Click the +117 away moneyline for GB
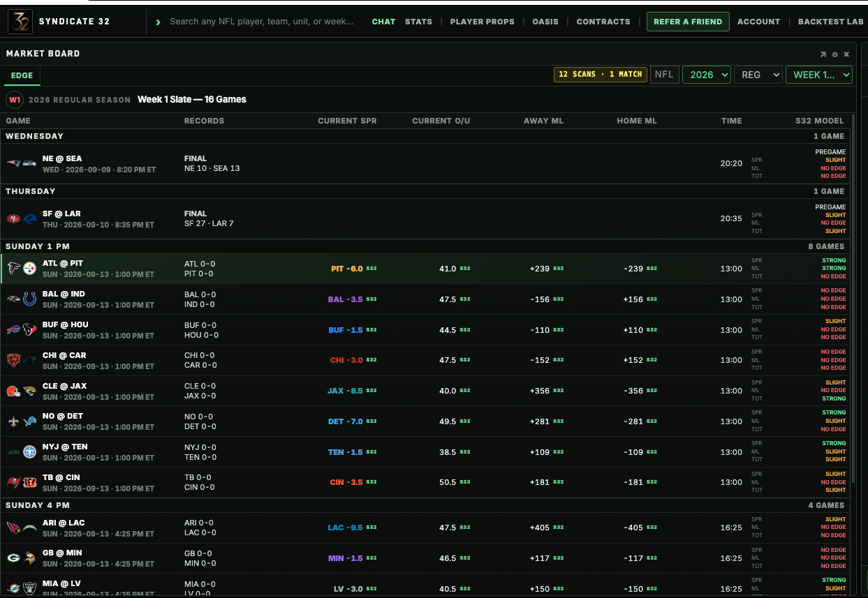The image size is (868, 598). [540, 558]
